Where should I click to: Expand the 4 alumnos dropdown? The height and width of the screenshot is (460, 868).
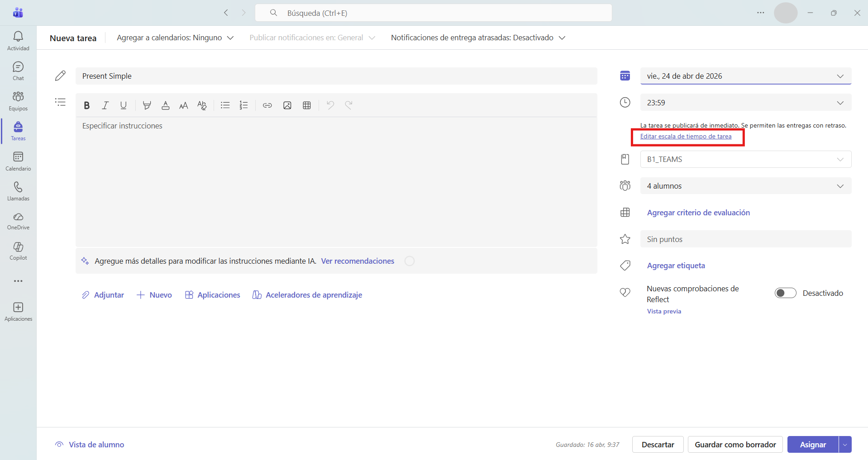coord(746,186)
